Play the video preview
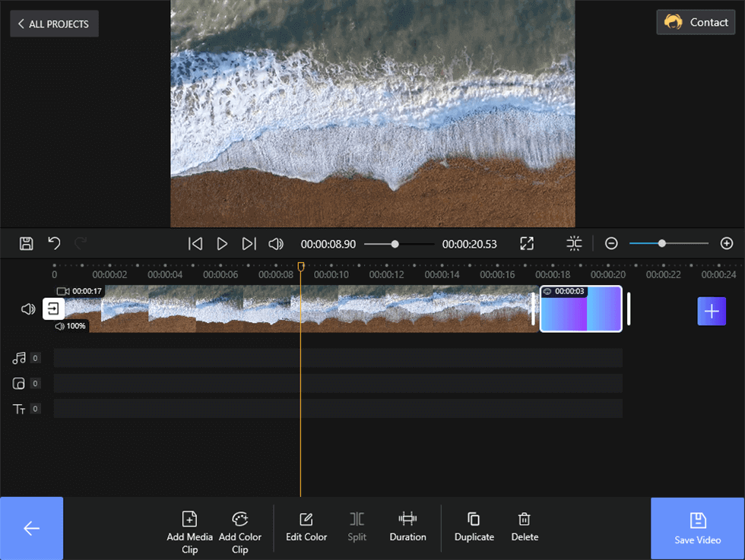 point(222,244)
